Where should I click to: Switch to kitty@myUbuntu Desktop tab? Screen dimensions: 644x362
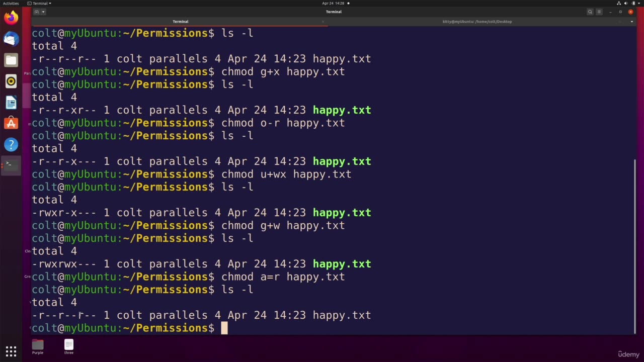coord(477,22)
